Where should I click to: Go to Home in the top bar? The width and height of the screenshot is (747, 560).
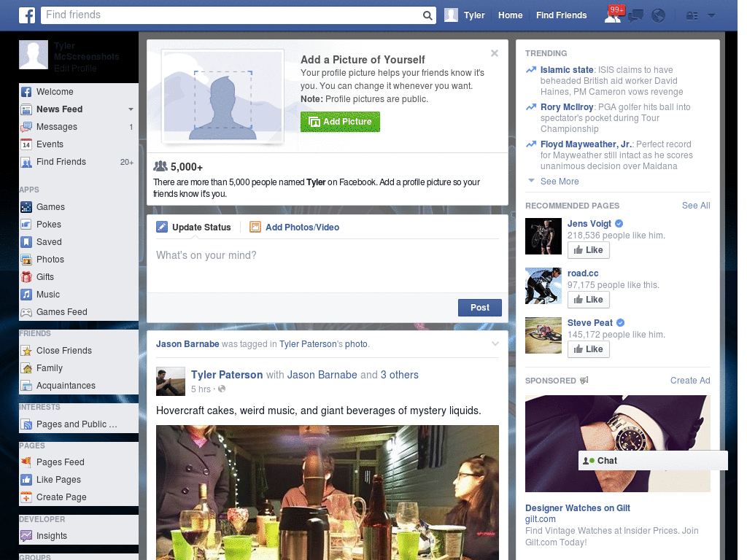(510, 15)
